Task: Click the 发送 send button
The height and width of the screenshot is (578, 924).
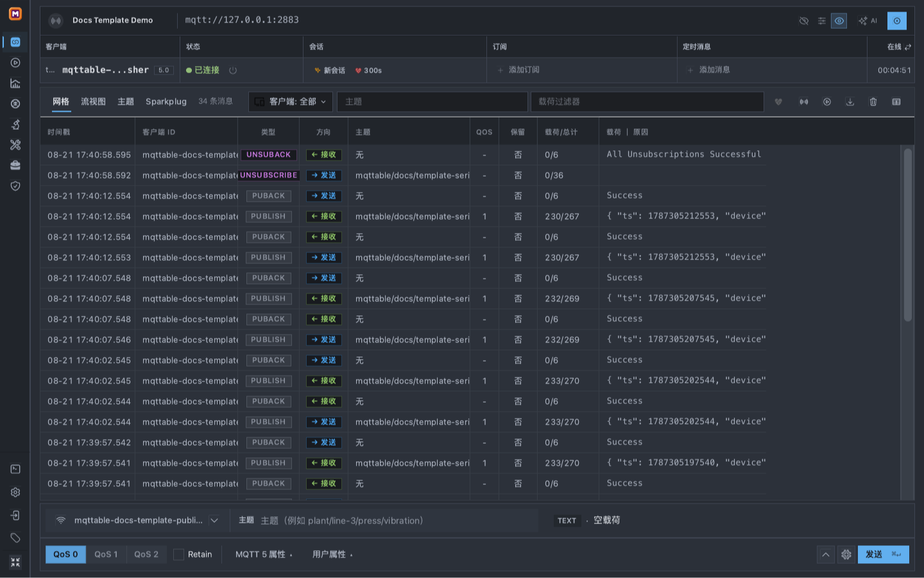Action: pos(884,554)
